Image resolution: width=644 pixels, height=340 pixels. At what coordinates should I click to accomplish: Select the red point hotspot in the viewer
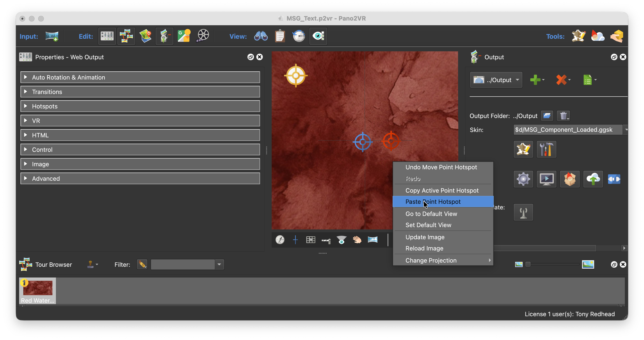391,141
